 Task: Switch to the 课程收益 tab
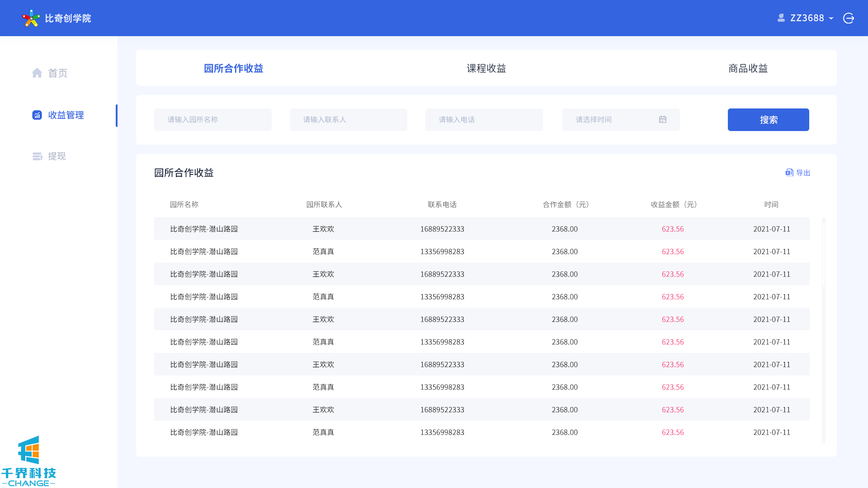486,68
